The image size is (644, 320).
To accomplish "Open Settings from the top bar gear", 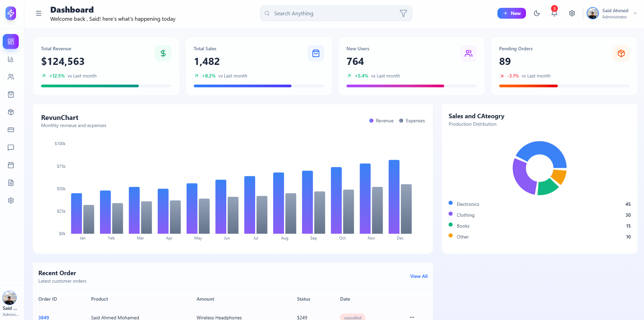I will point(572,13).
